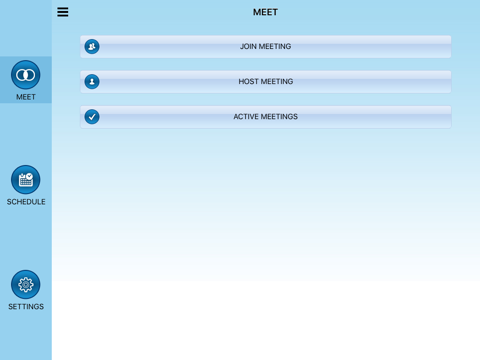Tap the JOIN MEETING button
The height and width of the screenshot is (360, 480).
click(x=266, y=47)
